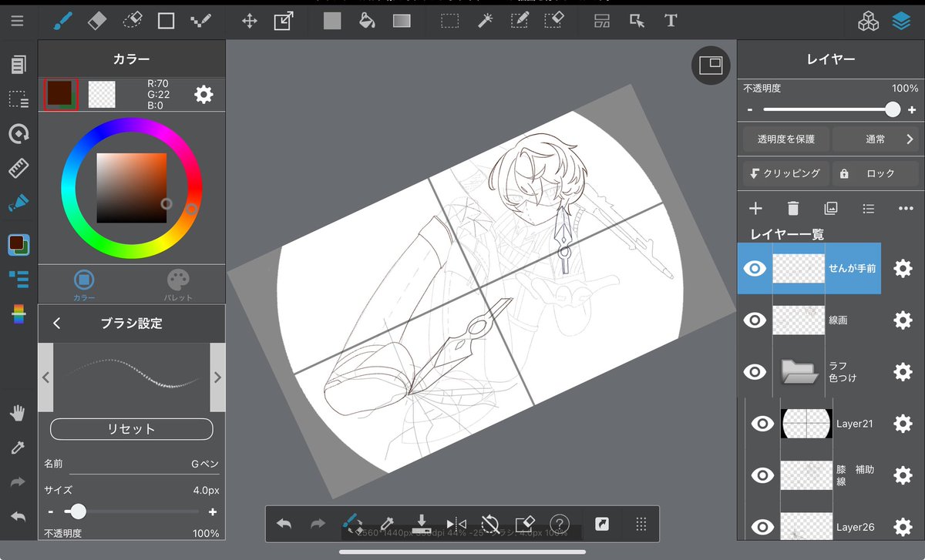Select the Gradient tool
The width and height of the screenshot is (925, 560).
click(402, 21)
